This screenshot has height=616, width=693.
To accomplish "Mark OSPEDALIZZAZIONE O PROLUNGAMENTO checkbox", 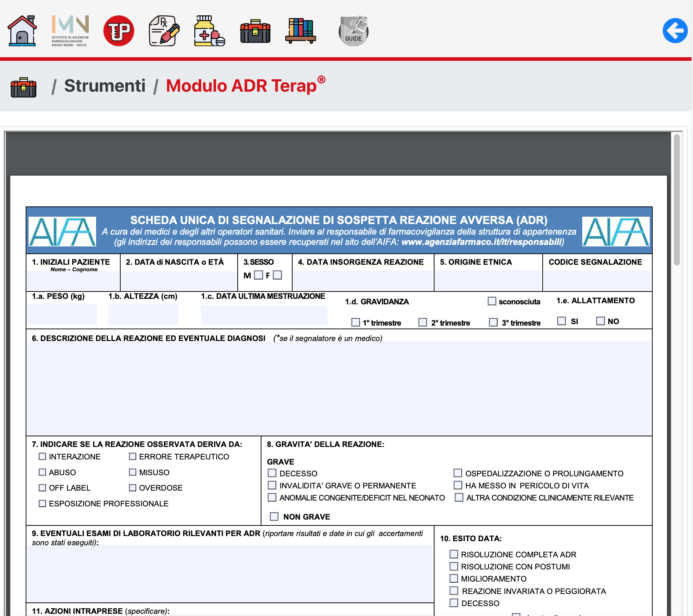I will [458, 473].
